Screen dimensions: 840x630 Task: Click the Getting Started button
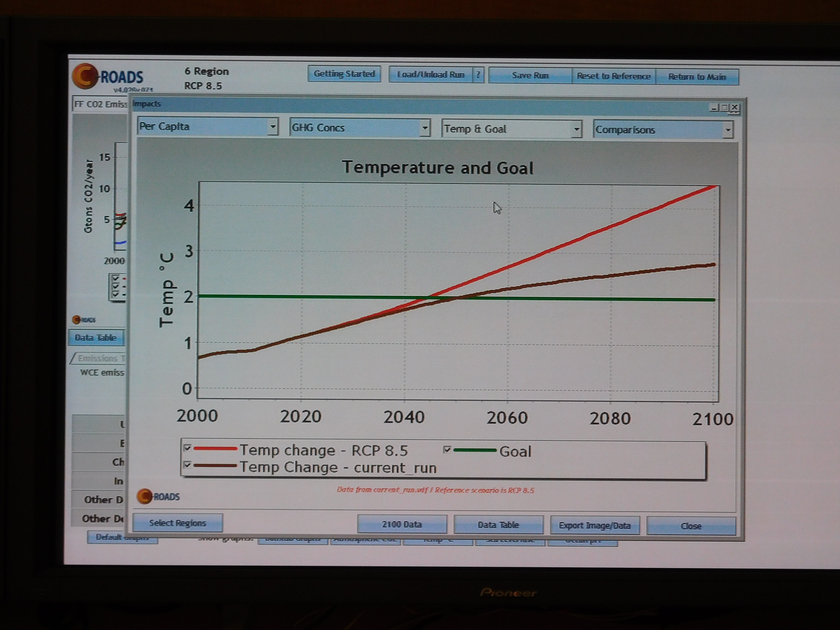pyautogui.click(x=344, y=74)
